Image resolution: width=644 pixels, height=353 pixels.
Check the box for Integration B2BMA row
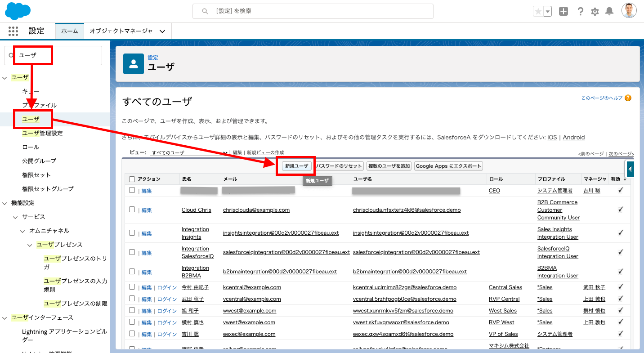(x=132, y=272)
